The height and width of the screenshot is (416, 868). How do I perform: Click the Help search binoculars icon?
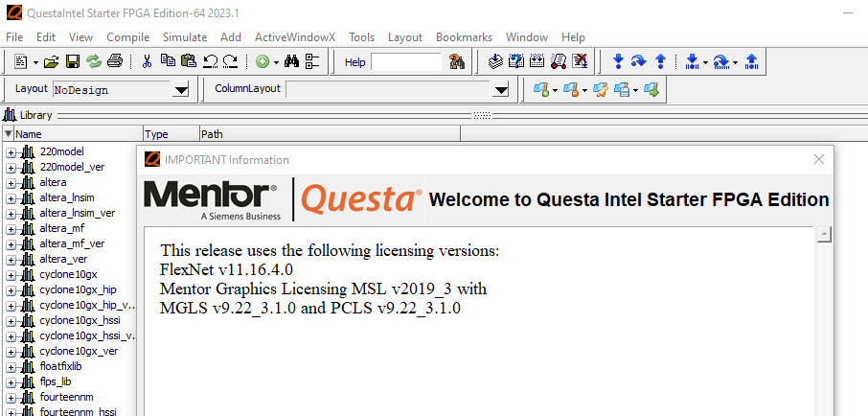click(457, 61)
